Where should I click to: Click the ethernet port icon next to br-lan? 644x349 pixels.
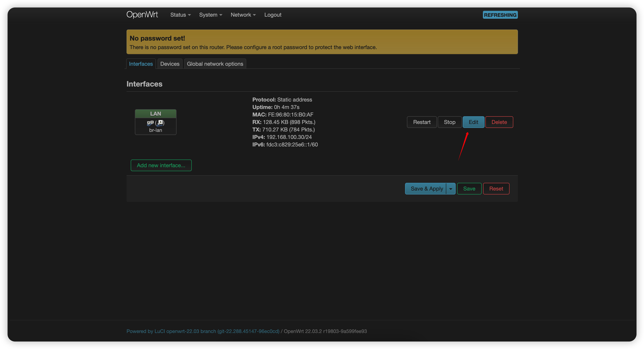[160, 123]
